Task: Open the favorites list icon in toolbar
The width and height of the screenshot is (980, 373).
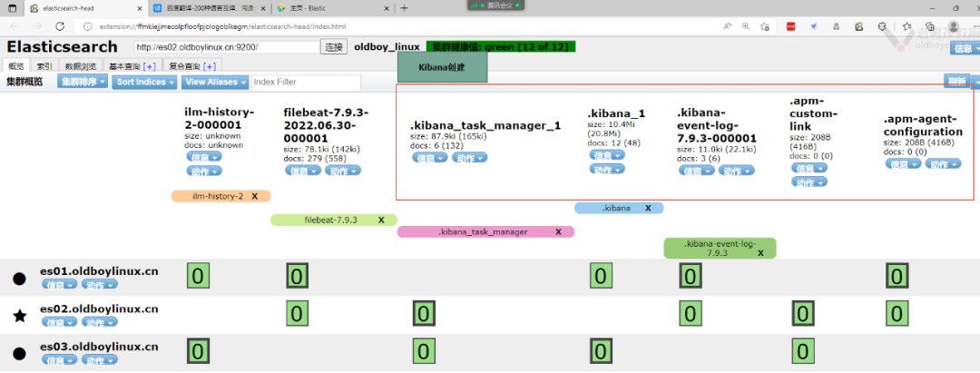Action: 906,26
